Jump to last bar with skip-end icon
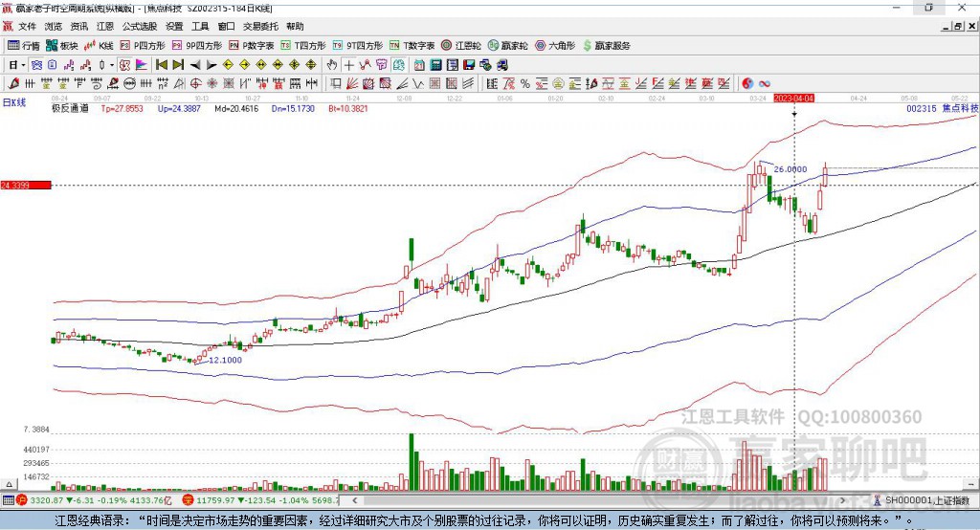The height and width of the screenshot is (530, 980). click(x=178, y=65)
